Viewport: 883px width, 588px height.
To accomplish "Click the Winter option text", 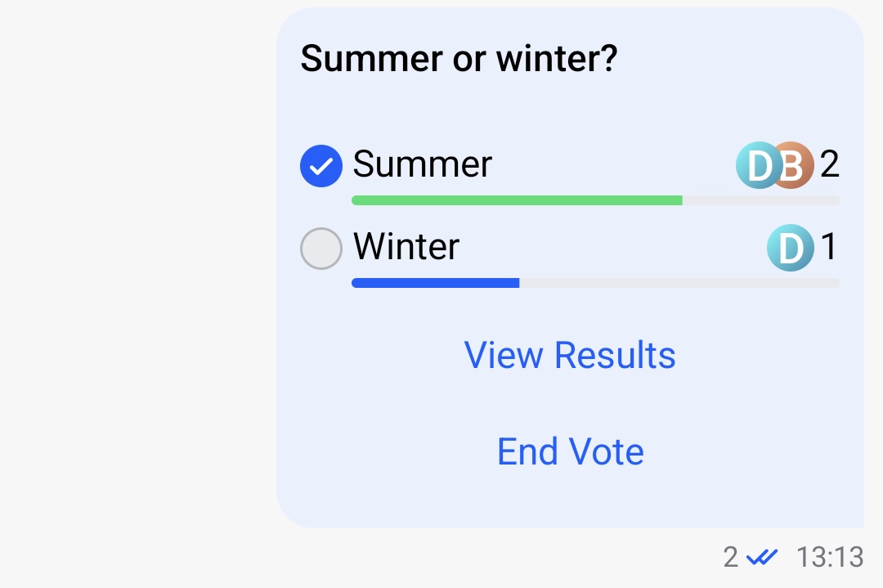I will (405, 248).
